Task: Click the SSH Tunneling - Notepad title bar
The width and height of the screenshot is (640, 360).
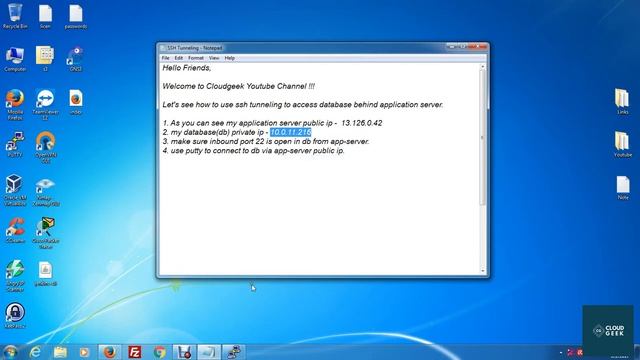Action: pos(302,48)
